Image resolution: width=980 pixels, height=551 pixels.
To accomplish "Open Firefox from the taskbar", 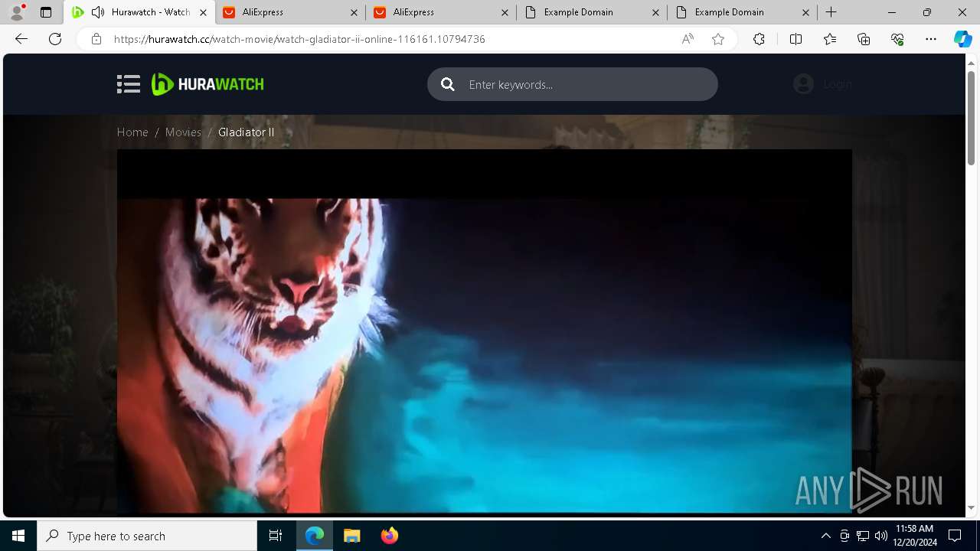I will (x=389, y=536).
